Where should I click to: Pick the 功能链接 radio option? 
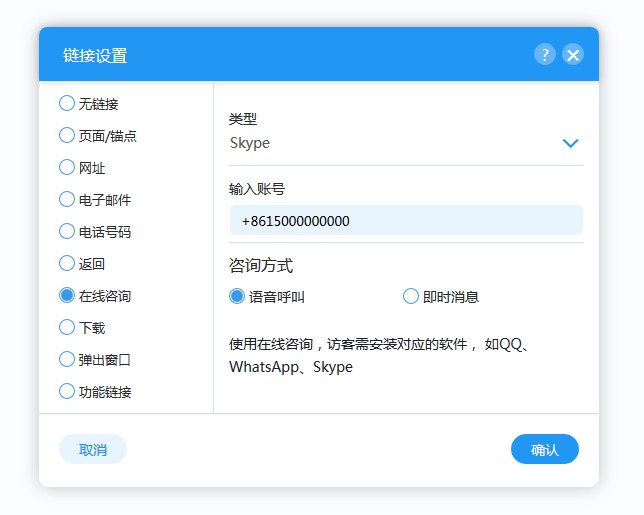pos(67,391)
